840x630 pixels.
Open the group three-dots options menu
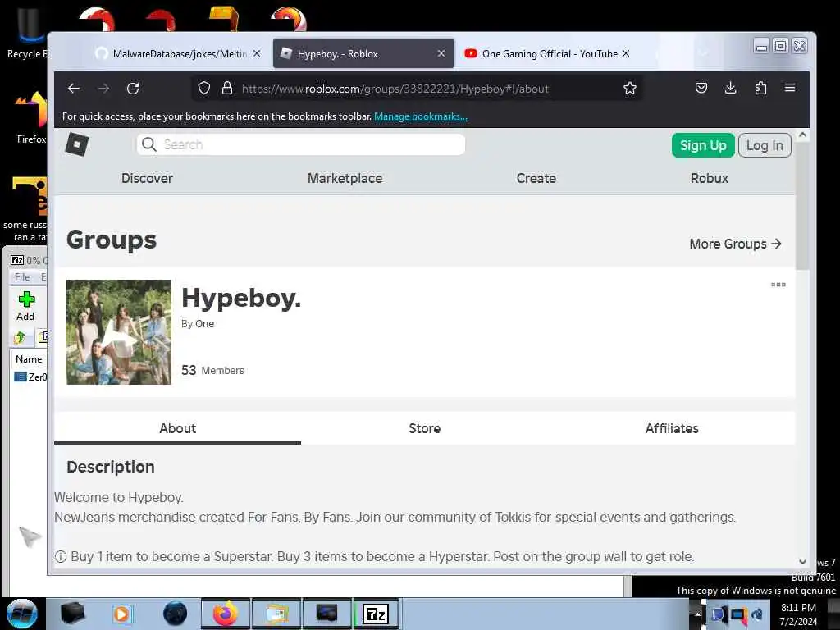click(778, 285)
